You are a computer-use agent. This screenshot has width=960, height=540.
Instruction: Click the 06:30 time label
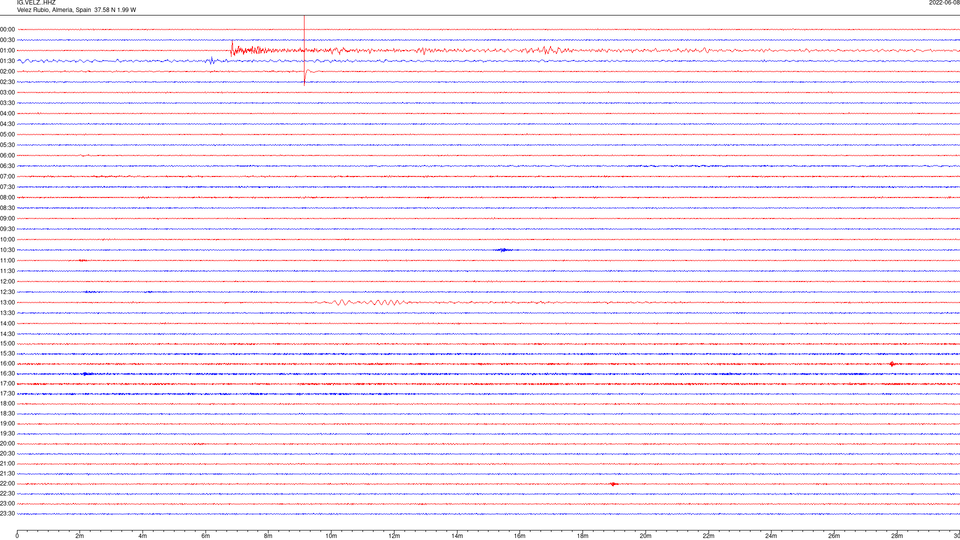pos(7,166)
